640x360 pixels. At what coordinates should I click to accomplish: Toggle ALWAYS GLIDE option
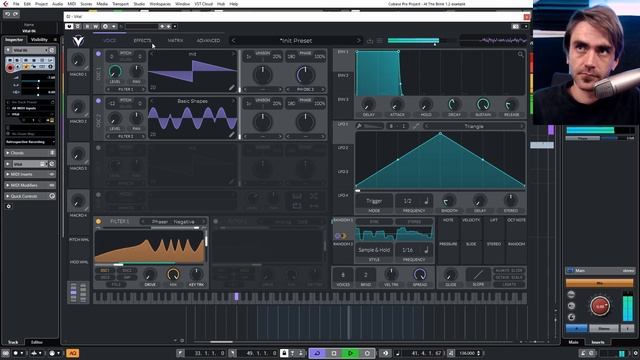pos(509,271)
